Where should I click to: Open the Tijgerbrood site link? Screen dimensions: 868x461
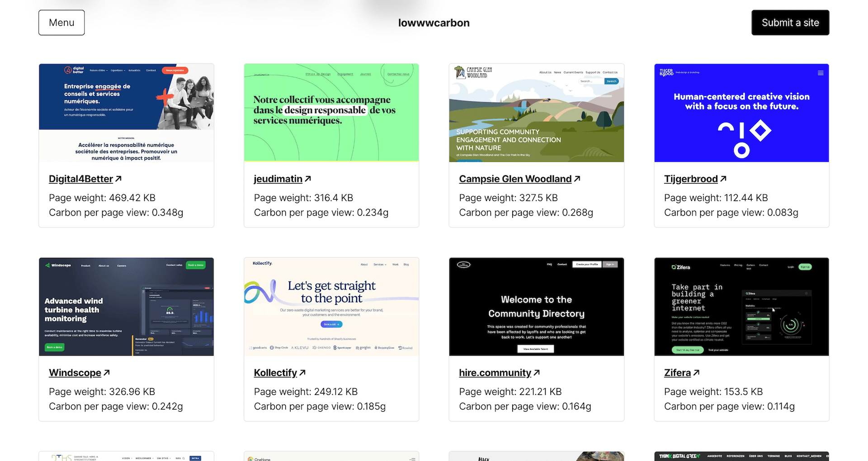[691, 179]
